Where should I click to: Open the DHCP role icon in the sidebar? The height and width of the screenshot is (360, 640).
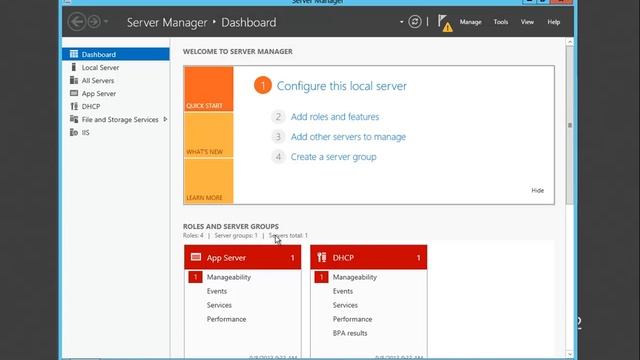click(x=74, y=106)
